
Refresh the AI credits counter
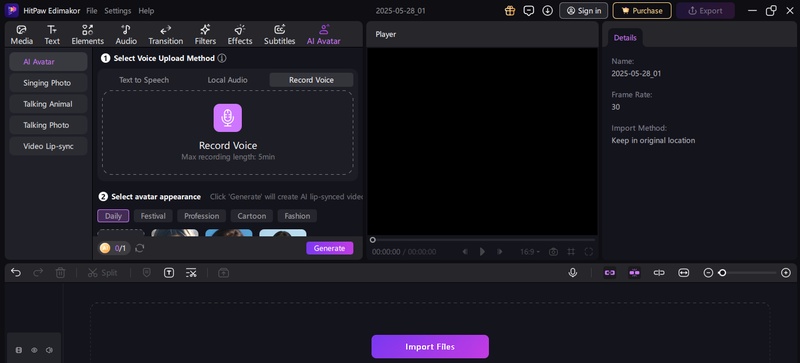139,248
